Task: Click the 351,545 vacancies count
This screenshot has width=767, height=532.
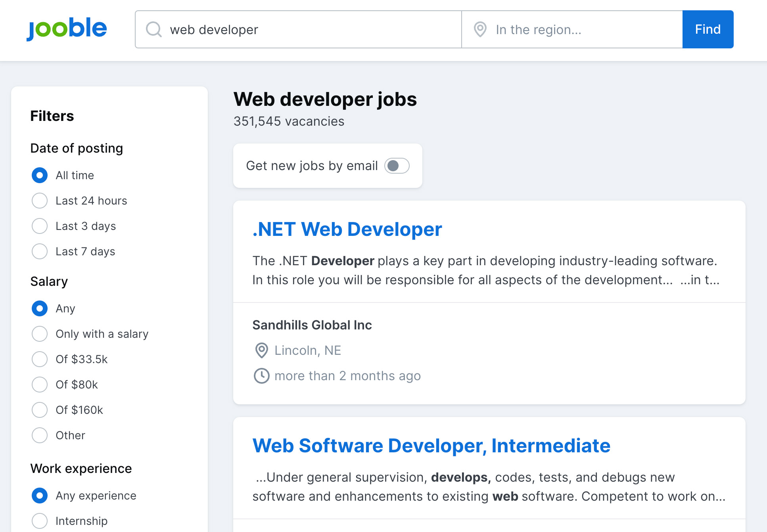Action: (x=289, y=121)
